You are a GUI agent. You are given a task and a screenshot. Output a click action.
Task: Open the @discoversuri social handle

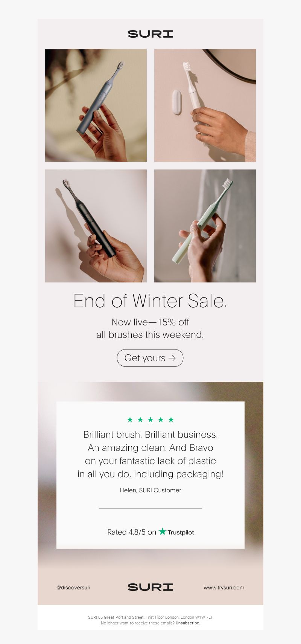pos(73,588)
